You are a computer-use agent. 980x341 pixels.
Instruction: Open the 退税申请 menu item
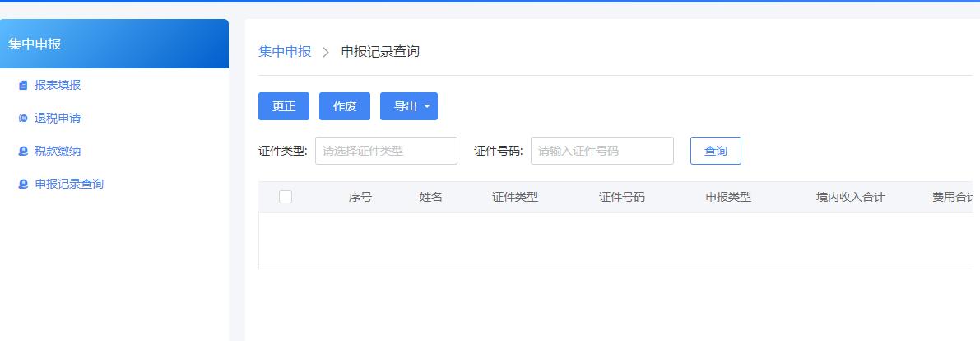(58, 119)
